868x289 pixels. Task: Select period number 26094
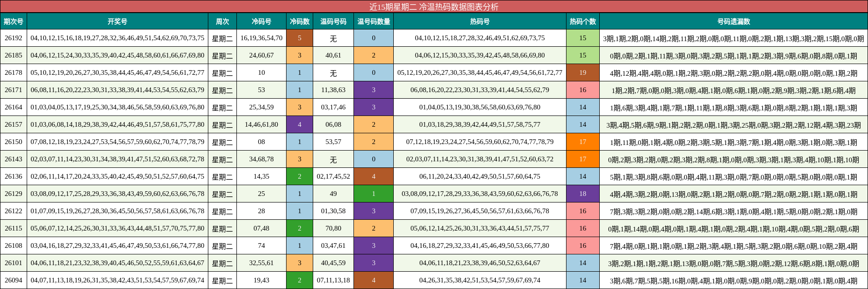pos(14,280)
